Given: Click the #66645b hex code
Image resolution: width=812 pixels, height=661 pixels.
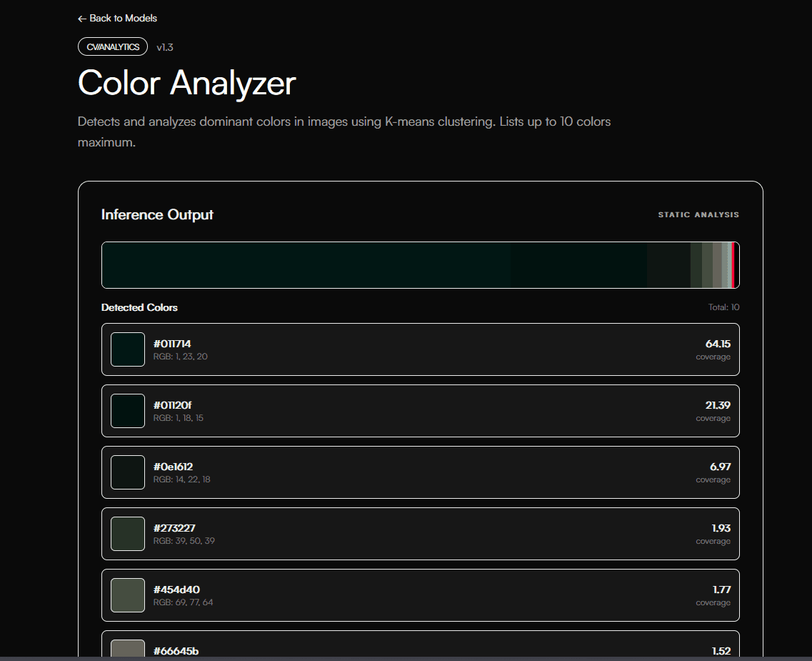Looking at the screenshot, I should tap(176, 651).
